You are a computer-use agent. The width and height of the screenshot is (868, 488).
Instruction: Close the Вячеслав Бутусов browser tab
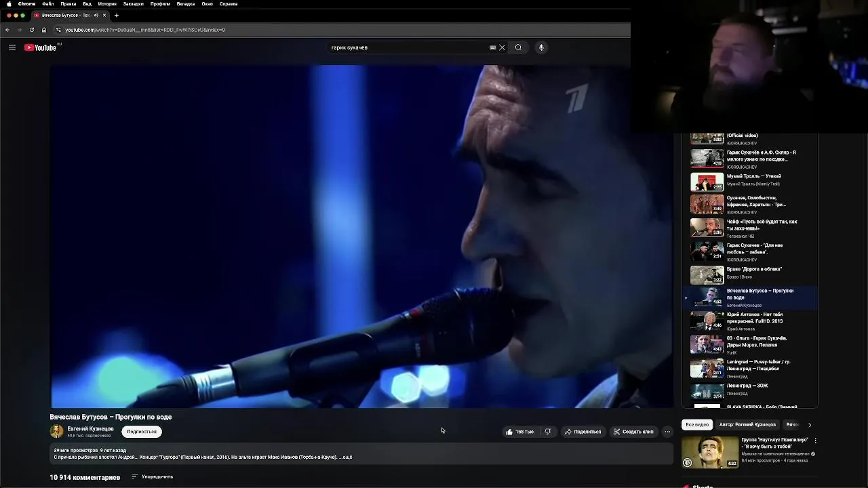(x=104, y=15)
